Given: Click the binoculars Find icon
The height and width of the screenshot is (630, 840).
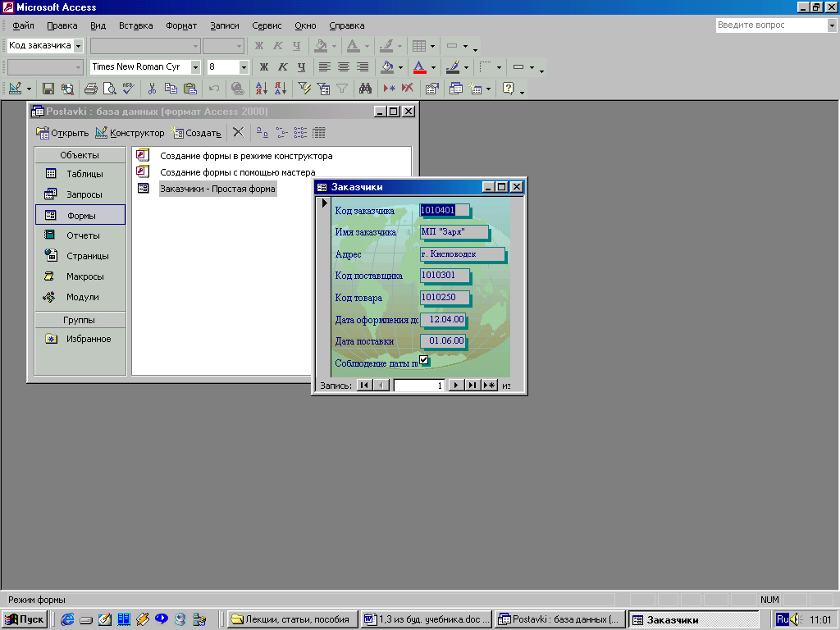Looking at the screenshot, I should 365,89.
